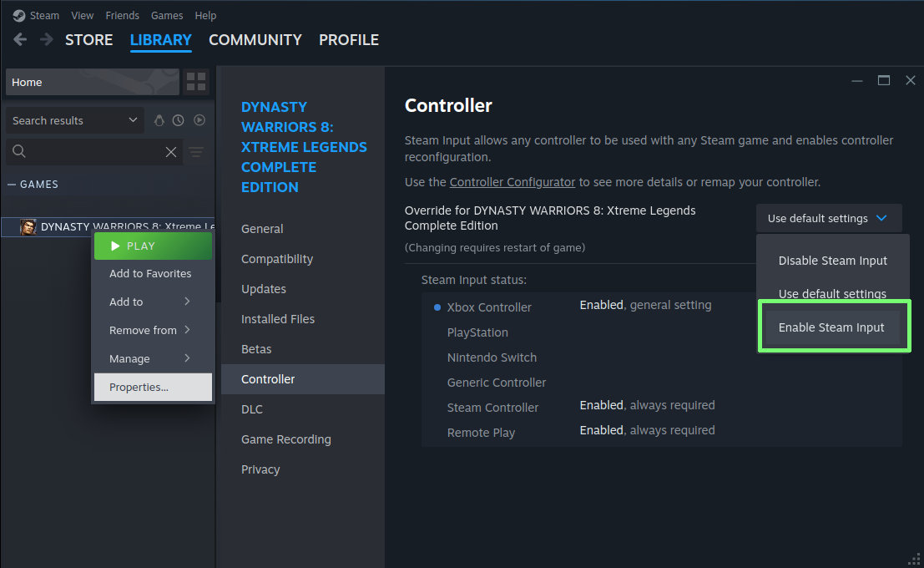
Task: Click the game title heading in properties
Action: tap(304, 147)
